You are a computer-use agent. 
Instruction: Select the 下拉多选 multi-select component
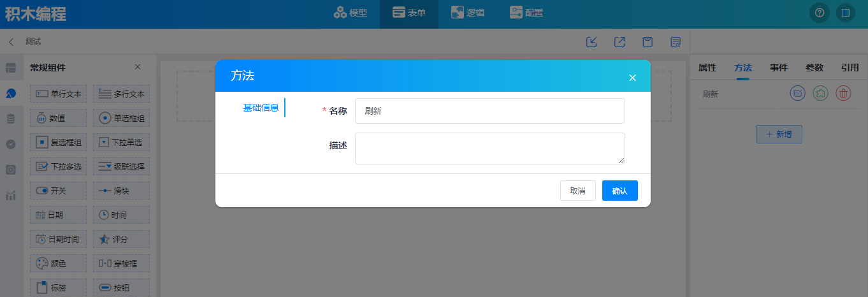[58, 166]
